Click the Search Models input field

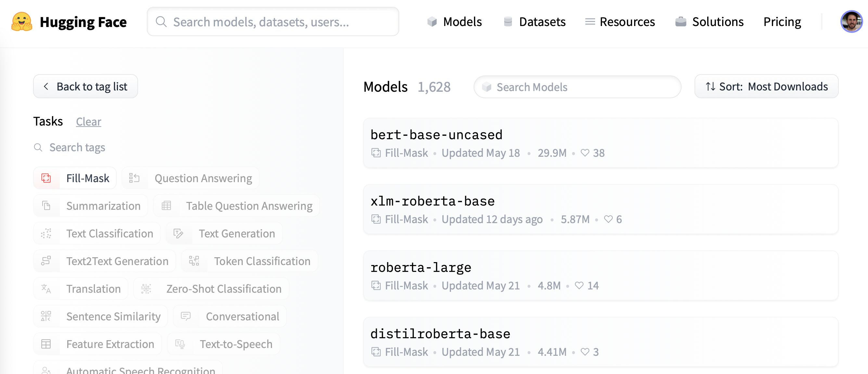tap(577, 87)
